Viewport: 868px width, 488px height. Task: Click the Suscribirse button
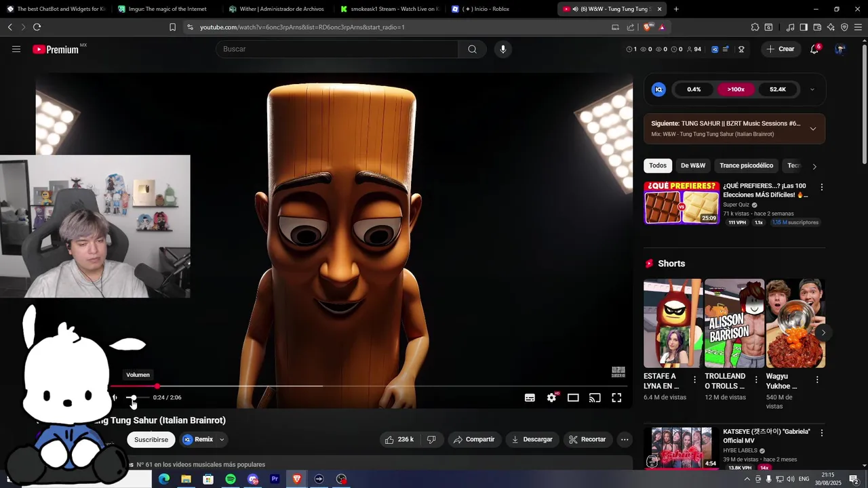click(x=151, y=439)
